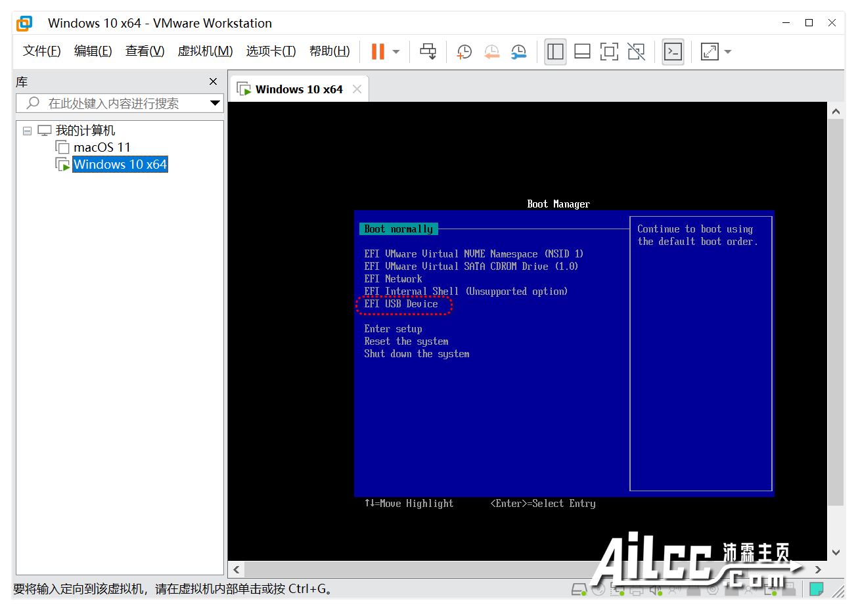This screenshot has width=858, height=616.
Task: Open the 选项卡(T) menu
Action: point(271,51)
